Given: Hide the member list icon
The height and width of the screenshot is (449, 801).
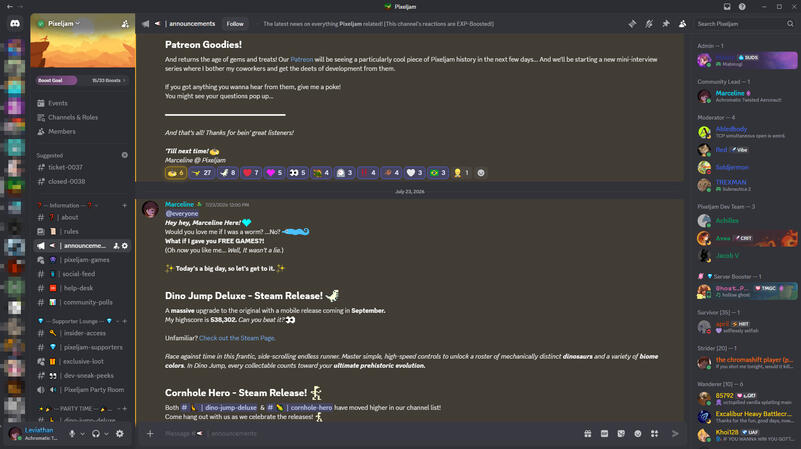Looking at the screenshot, I should (682, 23).
